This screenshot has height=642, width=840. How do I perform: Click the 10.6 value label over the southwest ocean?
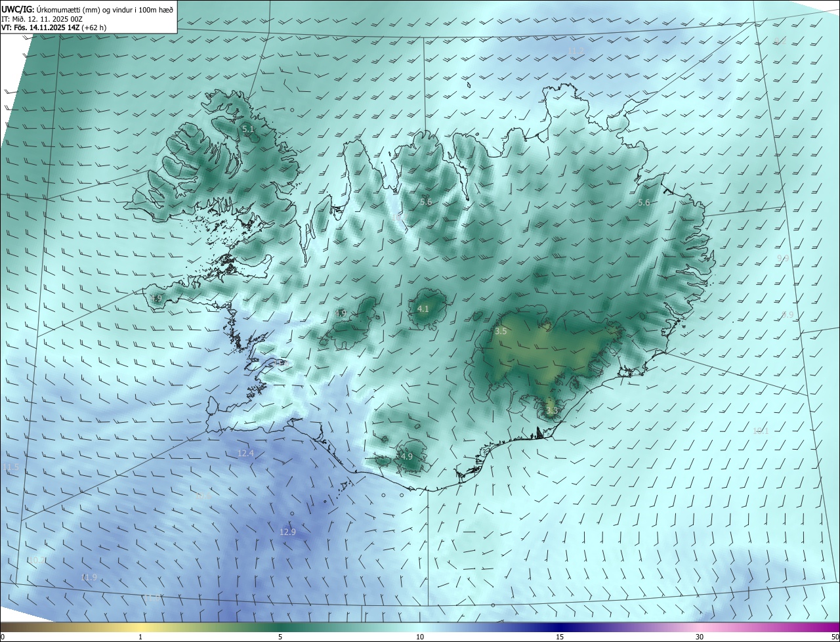(203, 497)
